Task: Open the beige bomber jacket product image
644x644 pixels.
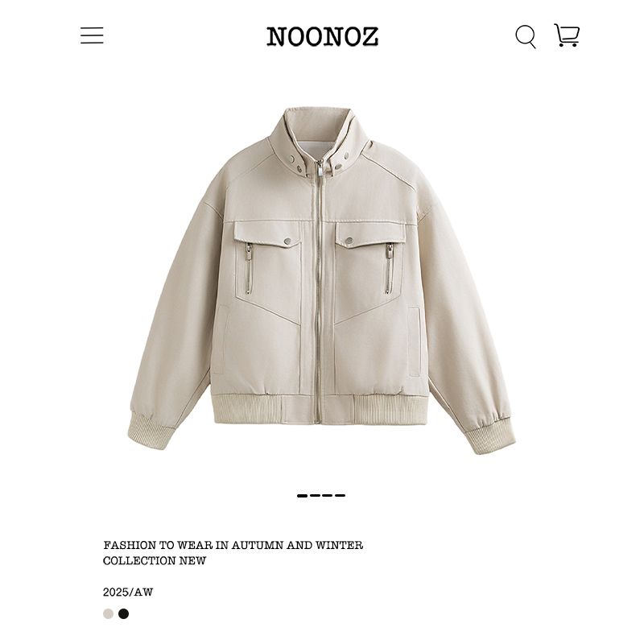Action: [x=321, y=281]
